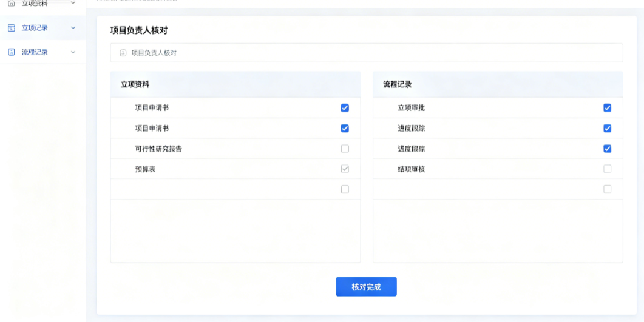The height and width of the screenshot is (322, 644).
Task: Expand the 流程记录 sidebar chevron
Action: (x=73, y=52)
